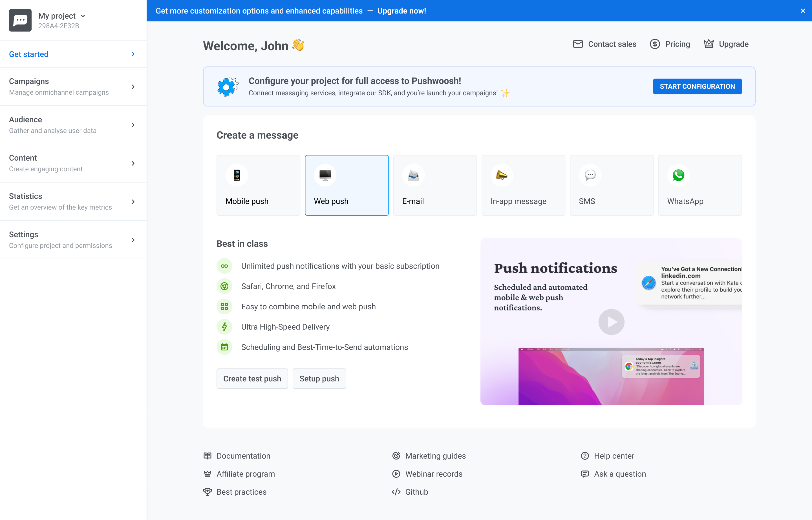Click the Create test push button
This screenshot has height=520, width=812.
pos(252,379)
